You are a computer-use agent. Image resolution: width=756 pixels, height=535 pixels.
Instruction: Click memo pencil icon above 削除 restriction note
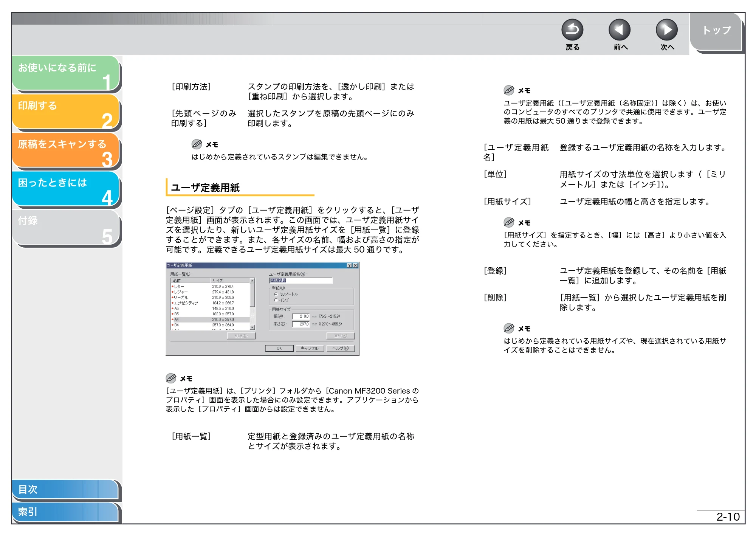coord(509,328)
